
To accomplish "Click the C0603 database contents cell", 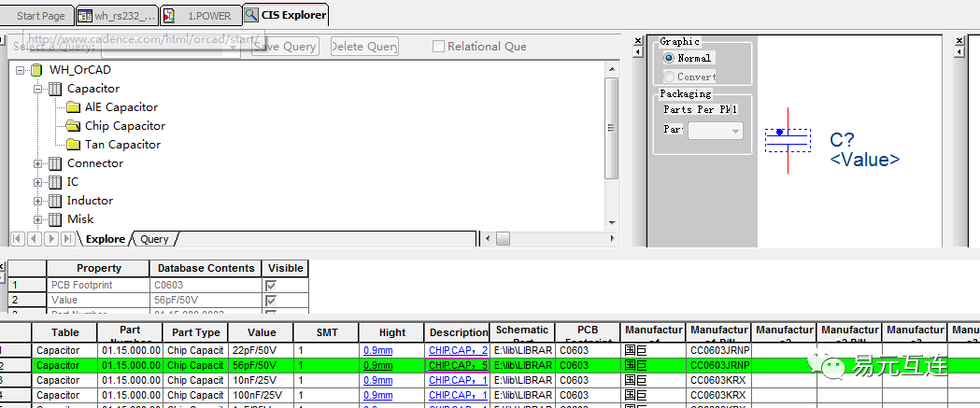I will [206, 285].
